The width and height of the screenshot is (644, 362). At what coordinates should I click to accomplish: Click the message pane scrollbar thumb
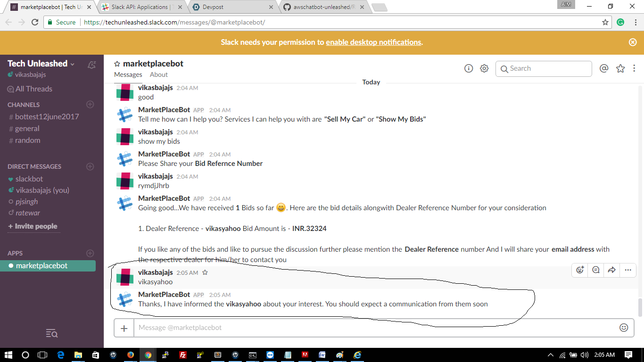(x=640, y=308)
